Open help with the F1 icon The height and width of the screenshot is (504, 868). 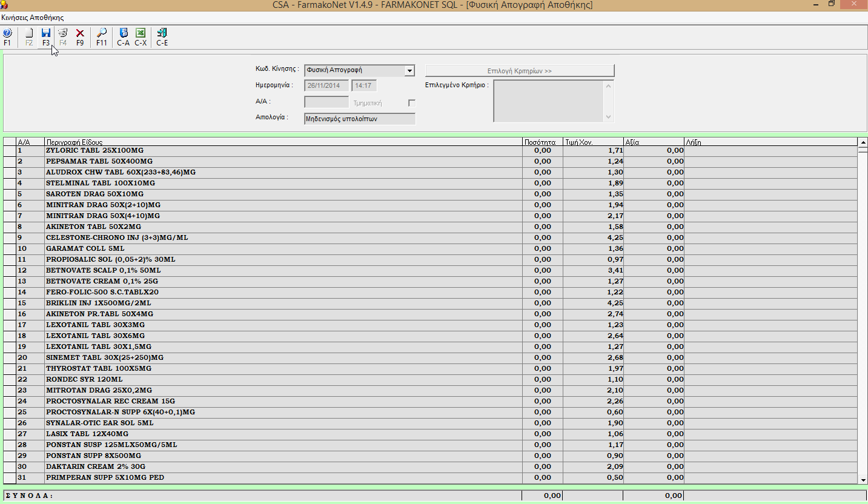tap(7, 37)
